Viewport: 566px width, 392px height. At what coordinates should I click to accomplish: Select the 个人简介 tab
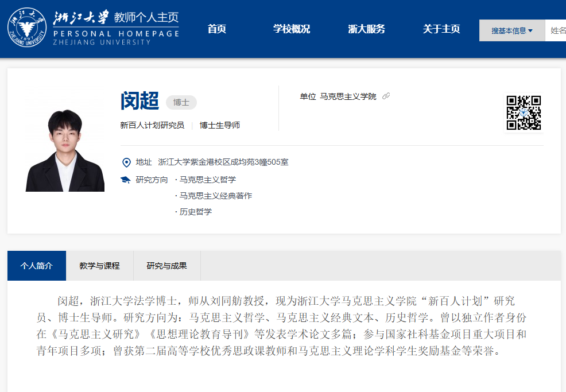click(37, 266)
